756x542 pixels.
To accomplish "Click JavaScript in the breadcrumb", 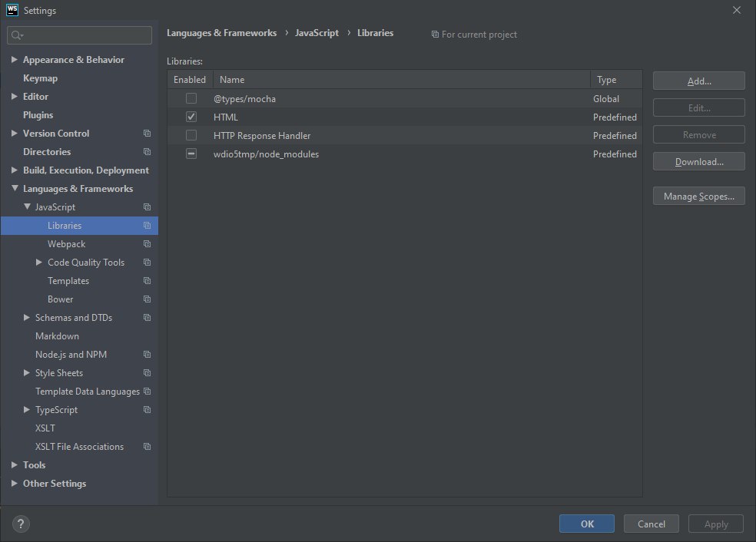I will [317, 33].
